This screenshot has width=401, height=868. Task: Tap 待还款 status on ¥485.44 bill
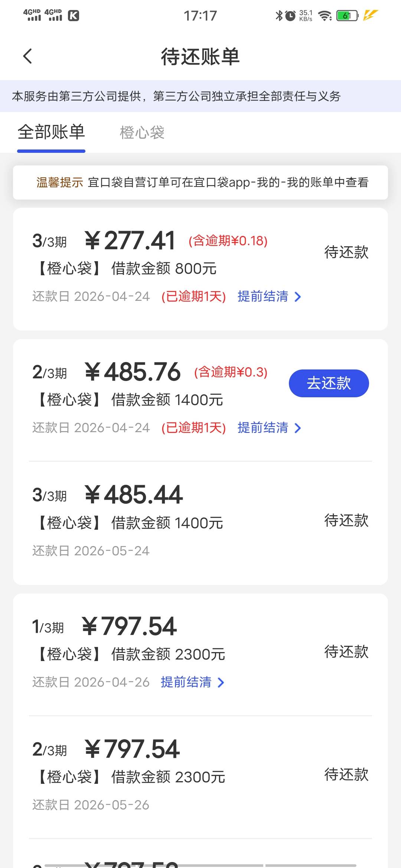[x=346, y=520]
